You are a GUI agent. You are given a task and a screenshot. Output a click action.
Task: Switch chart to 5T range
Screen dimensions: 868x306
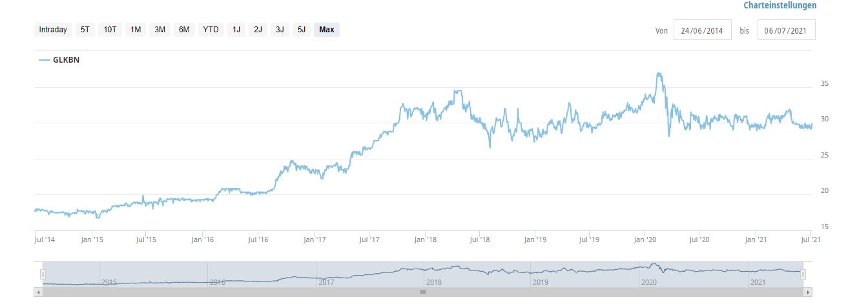tap(85, 30)
